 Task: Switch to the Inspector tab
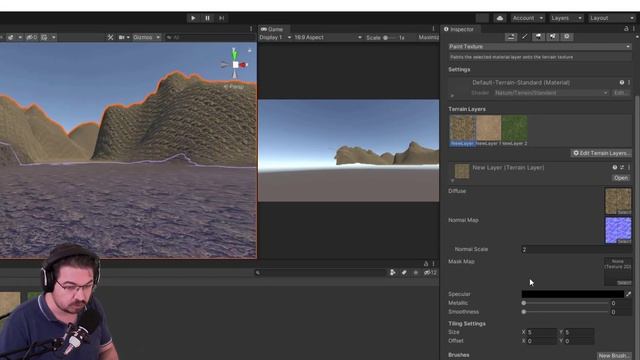pyautogui.click(x=459, y=29)
